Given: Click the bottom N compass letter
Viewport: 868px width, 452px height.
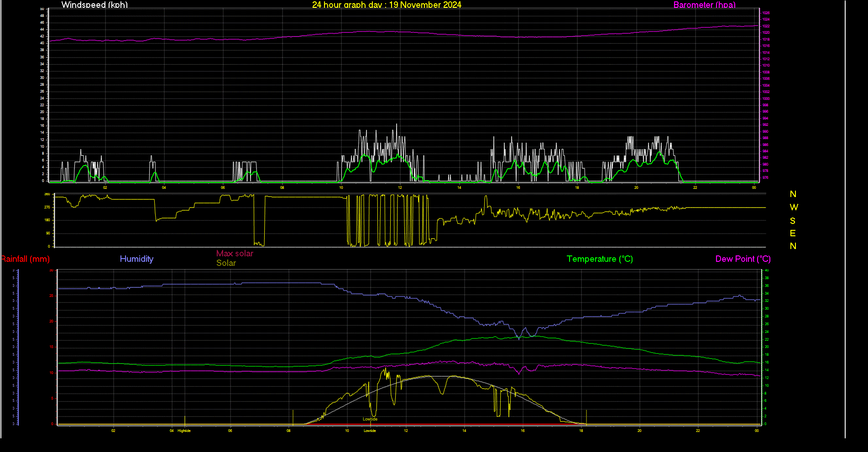Looking at the screenshot, I should click(793, 246).
